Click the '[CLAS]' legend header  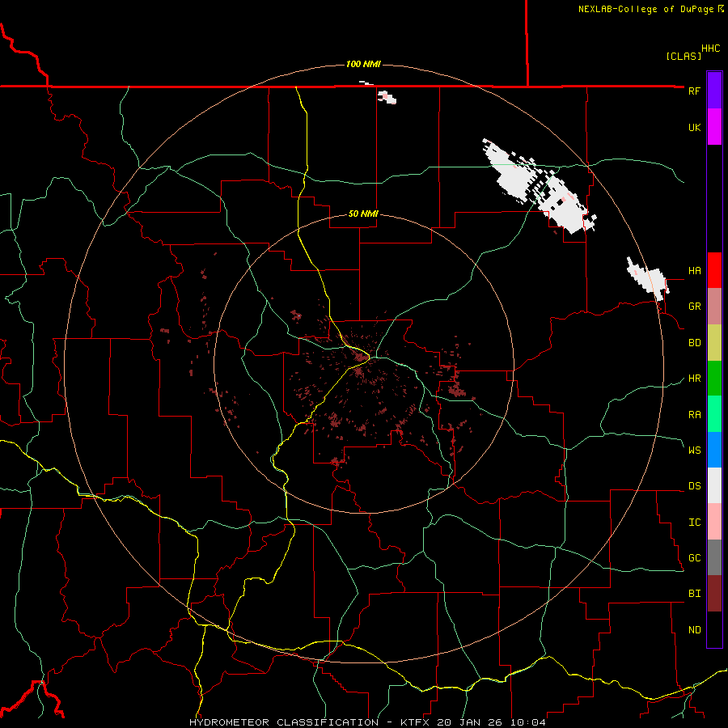(684, 56)
